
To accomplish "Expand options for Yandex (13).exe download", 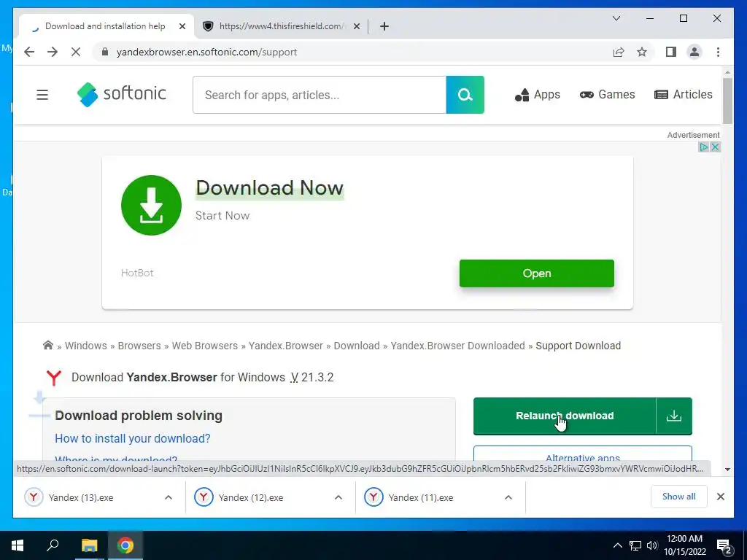I will point(169,497).
